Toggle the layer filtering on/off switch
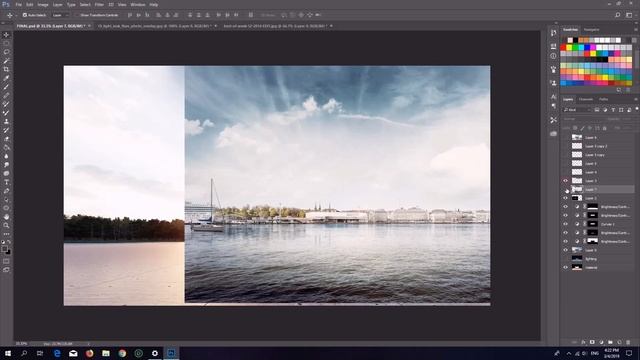The width and height of the screenshot is (640, 360). (x=637, y=109)
